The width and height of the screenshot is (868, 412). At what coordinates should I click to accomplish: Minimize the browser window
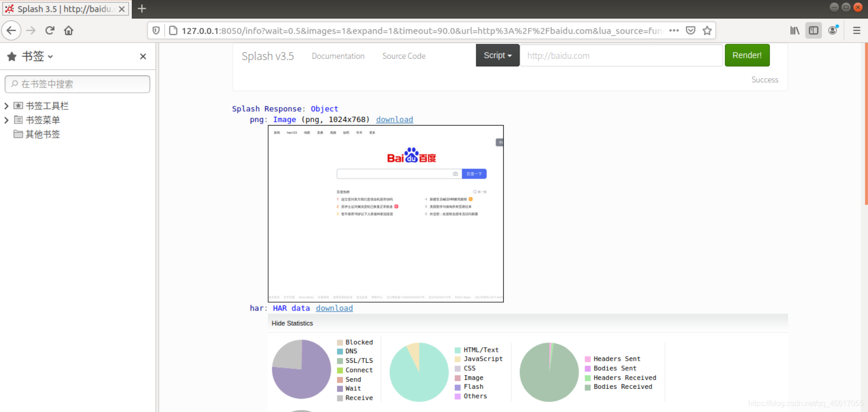click(x=834, y=7)
